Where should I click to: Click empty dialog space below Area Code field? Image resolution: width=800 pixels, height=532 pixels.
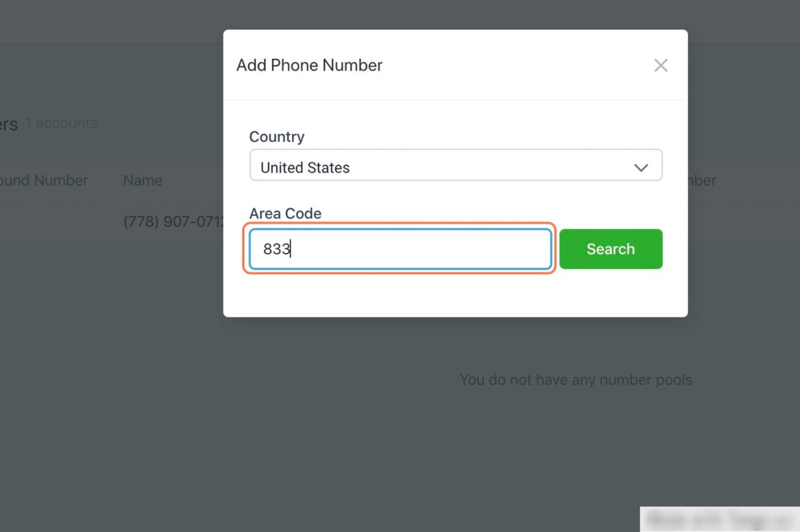click(x=455, y=295)
